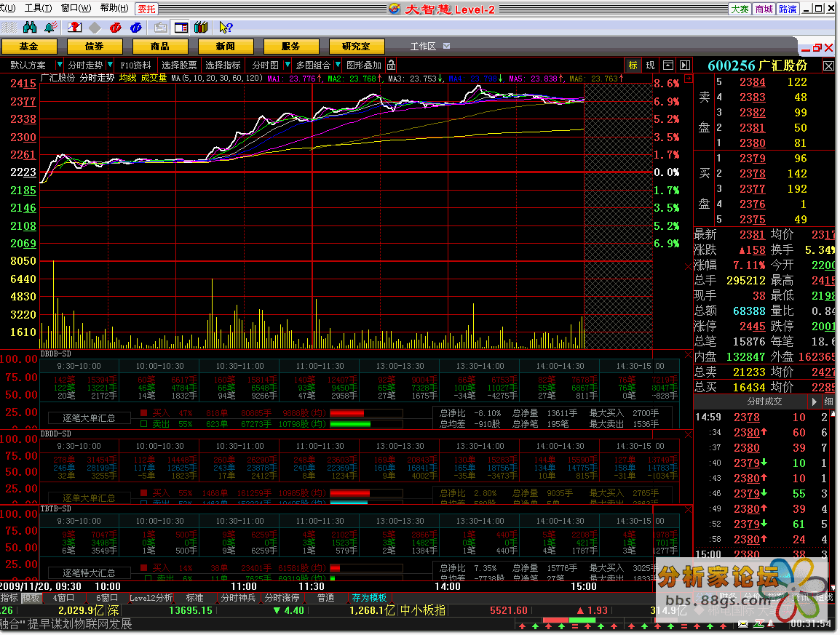
Task: Click the 逐笔大单汇总 button in DBDB-SD
Action: pyautogui.click(x=89, y=418)
